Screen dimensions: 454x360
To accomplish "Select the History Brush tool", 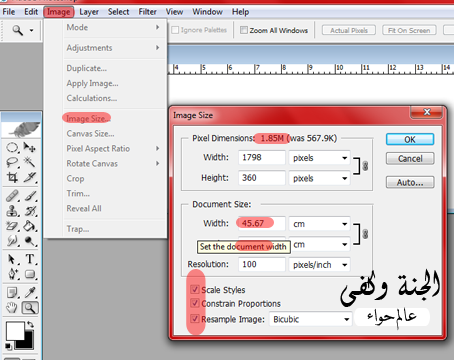I will tap(30, 211).
